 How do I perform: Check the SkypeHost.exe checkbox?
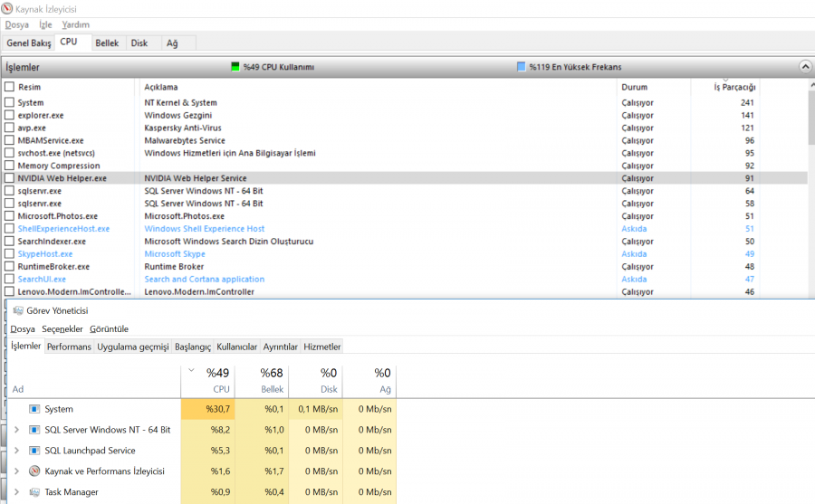[9, 253]
